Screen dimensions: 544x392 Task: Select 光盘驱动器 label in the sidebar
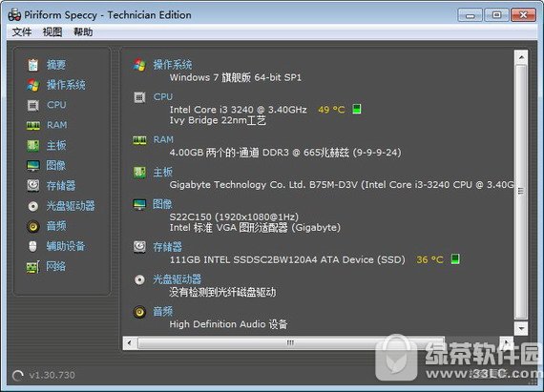pyautogui.click(x=71, y=206)
